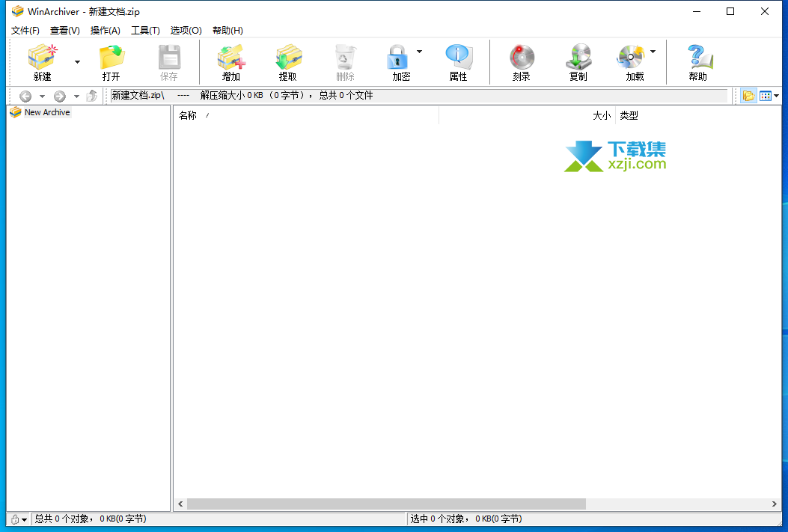The image size is (788, 532).
Task: Click the Back navigation arrow icon
Action: coord(25,96)
